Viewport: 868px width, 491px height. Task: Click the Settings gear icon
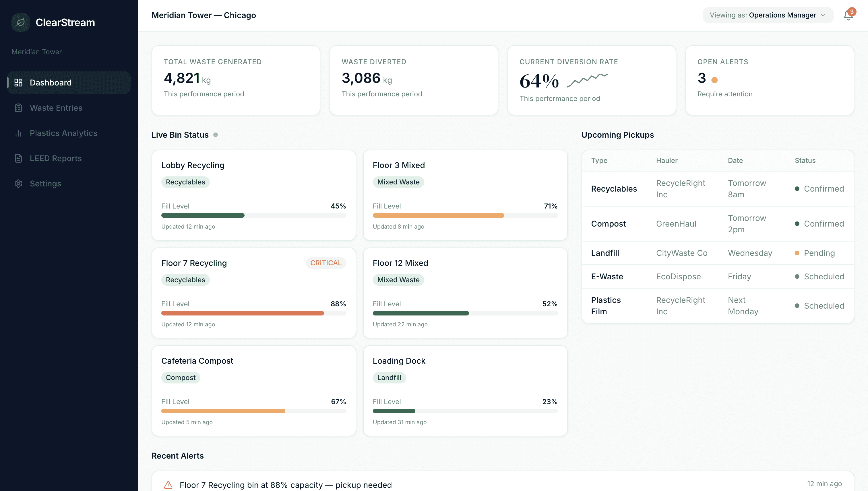(x=18, y=184)
